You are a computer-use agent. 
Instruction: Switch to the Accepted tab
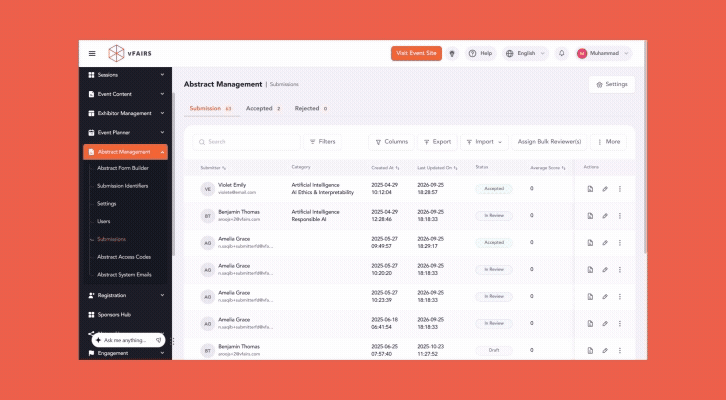[x=263, y=108]
